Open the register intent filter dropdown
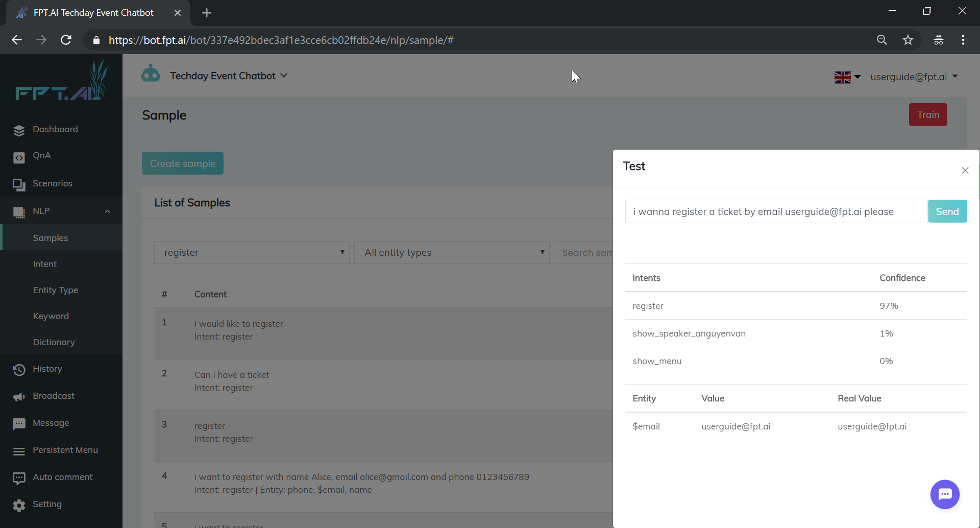 click(x=252, y=252)
